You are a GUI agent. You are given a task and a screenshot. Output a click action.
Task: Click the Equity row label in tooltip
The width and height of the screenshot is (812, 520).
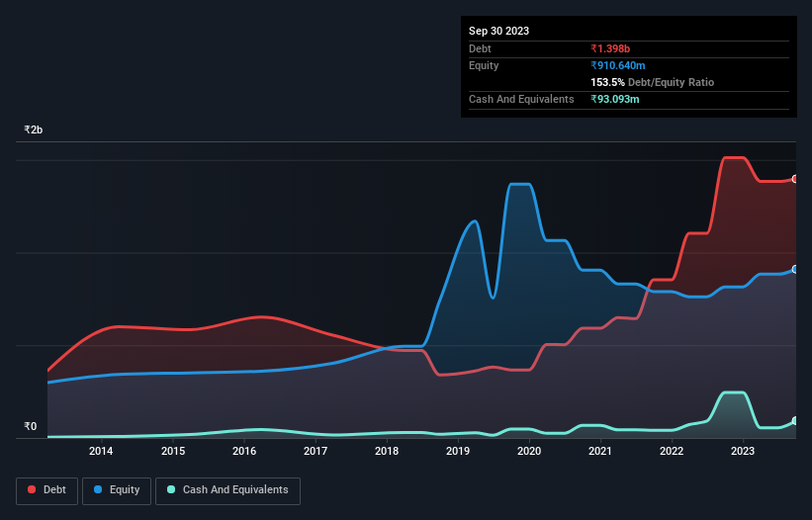[x=484, y=65]
